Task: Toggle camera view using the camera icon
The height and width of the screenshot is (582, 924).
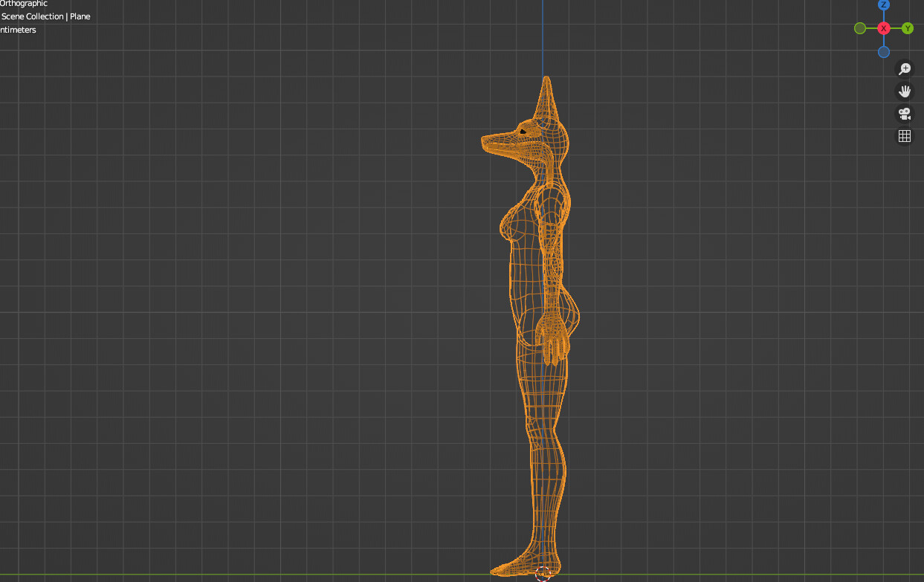Action: [904, 114]
